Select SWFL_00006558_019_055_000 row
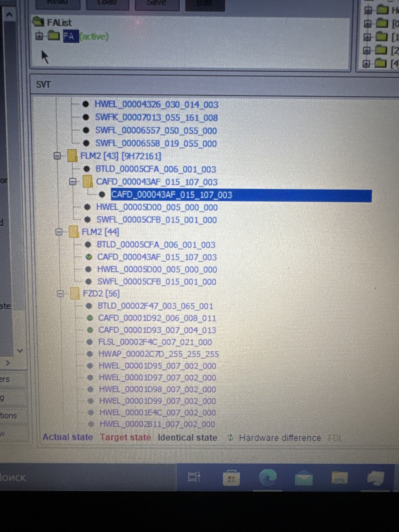Screen dimensions: 399x532 156,143
